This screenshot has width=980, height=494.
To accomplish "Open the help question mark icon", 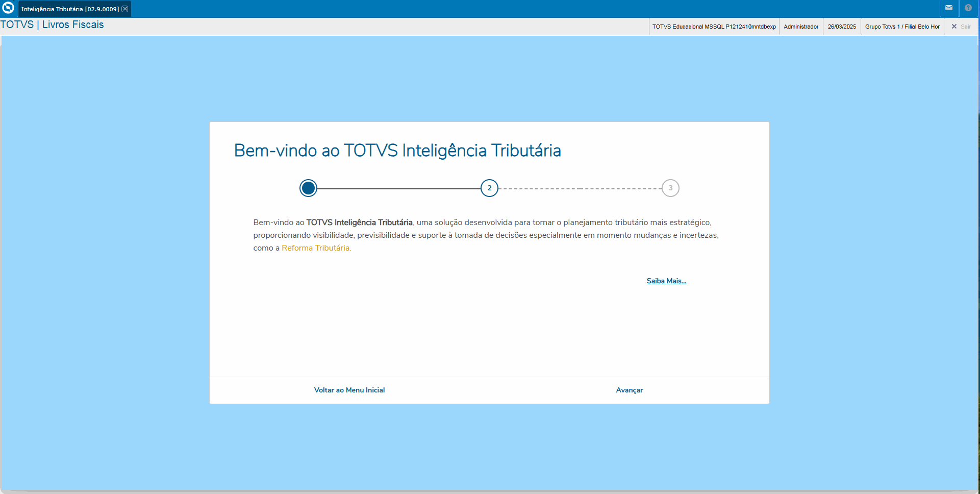I will pyautogui.click(x=968, y=8).
